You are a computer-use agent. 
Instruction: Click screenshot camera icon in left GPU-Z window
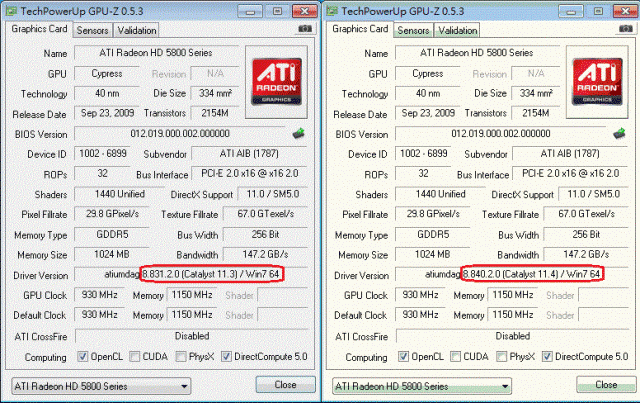304,29
